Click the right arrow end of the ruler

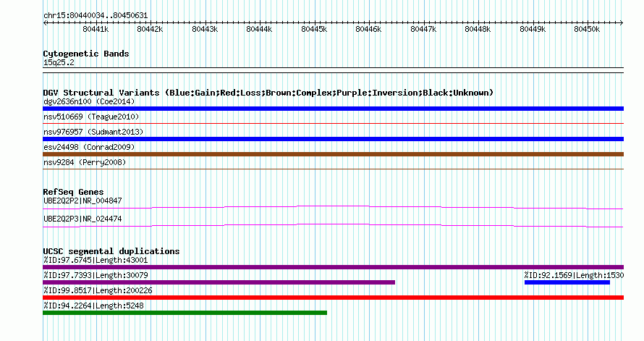622,23
